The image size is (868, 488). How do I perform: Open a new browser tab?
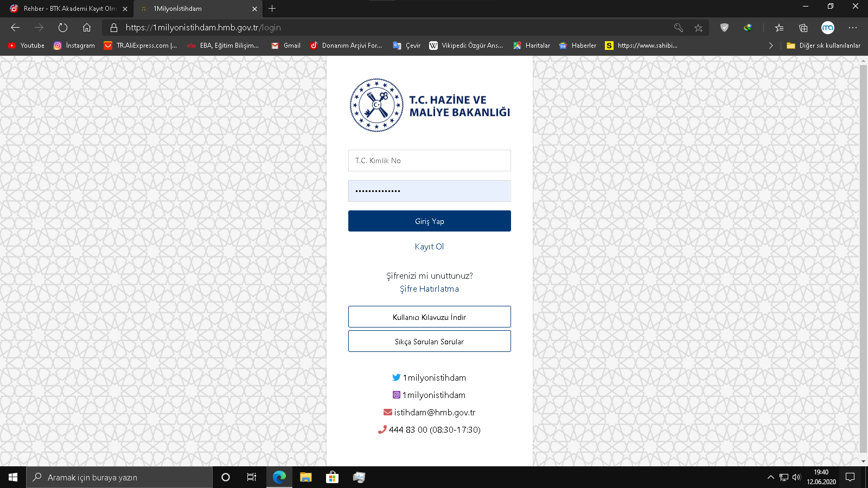click(272, 9)
